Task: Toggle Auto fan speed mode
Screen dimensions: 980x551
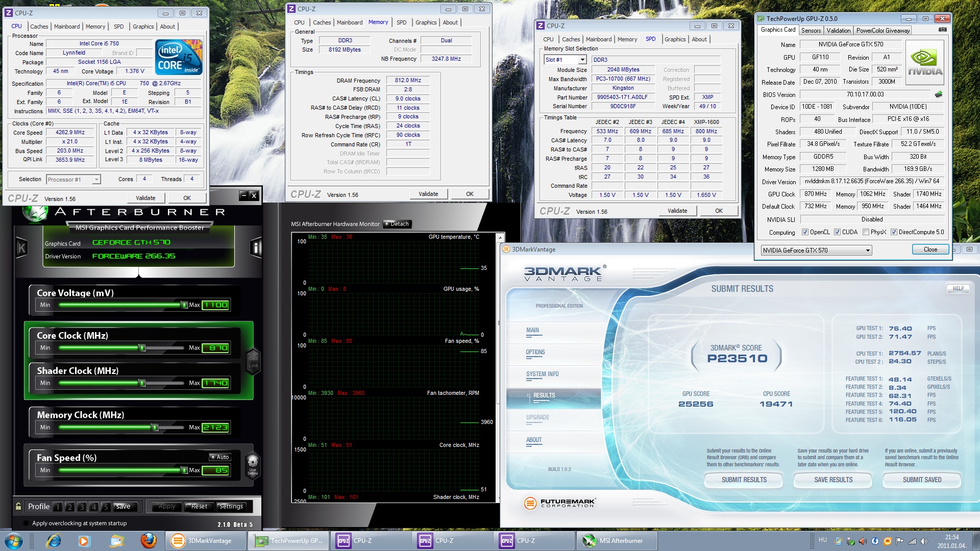Action: point(220,457)
